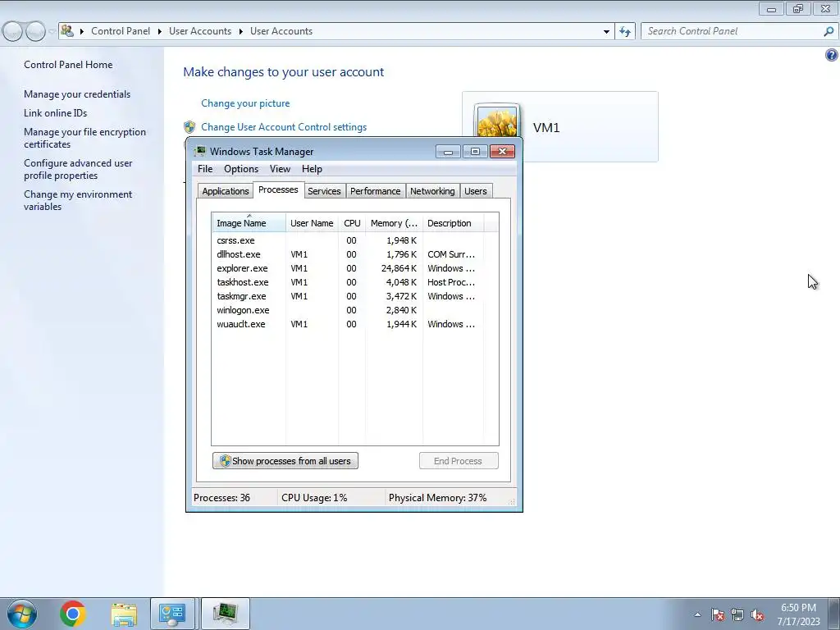
Task: Click Control Panel breadcrumb segment
Action: [121, 31]
